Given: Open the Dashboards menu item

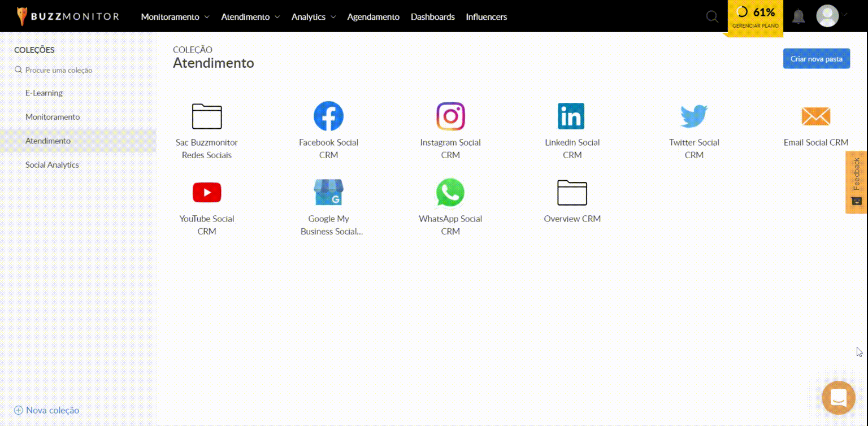Looking at the screenshot, I should 432,17.
